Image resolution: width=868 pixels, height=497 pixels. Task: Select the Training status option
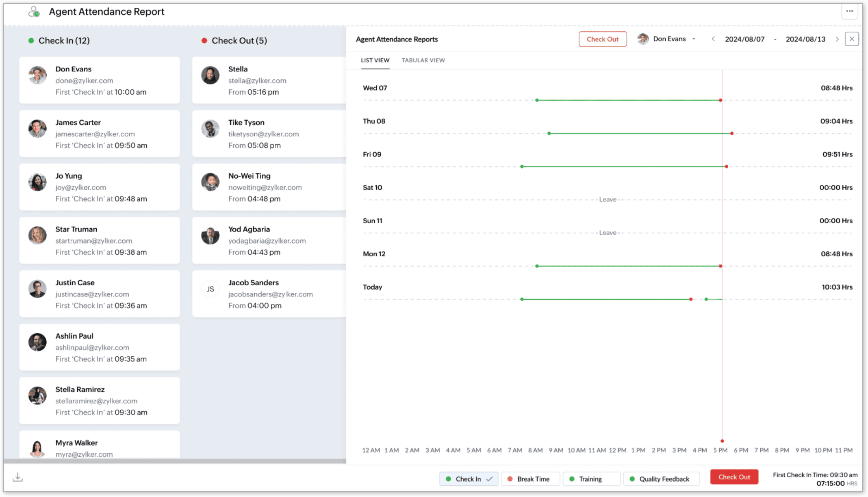(591, 479)
